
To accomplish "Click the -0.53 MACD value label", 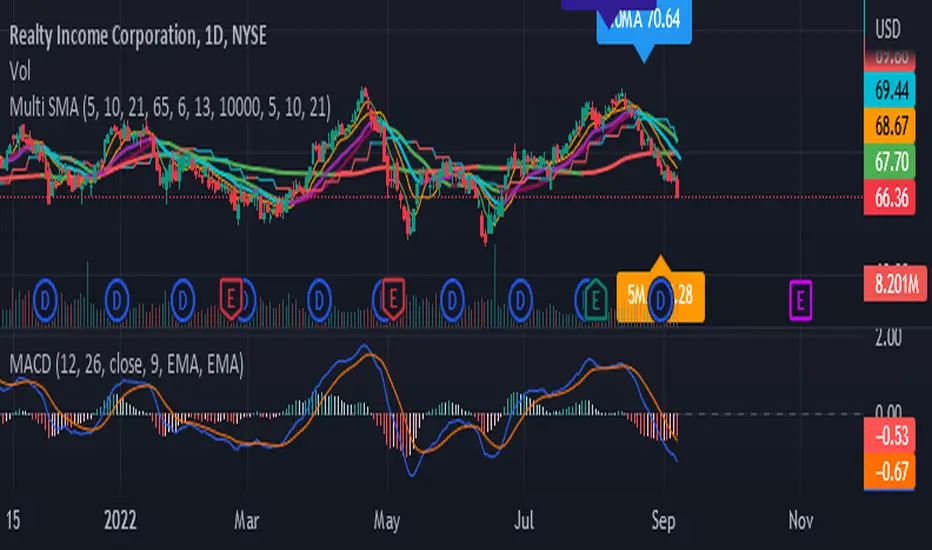I will (x=890, y=436).
